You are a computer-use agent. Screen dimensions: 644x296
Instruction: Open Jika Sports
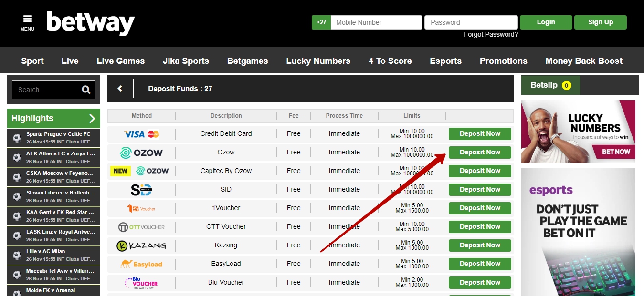pyautogui.click(x=186, y=61)
